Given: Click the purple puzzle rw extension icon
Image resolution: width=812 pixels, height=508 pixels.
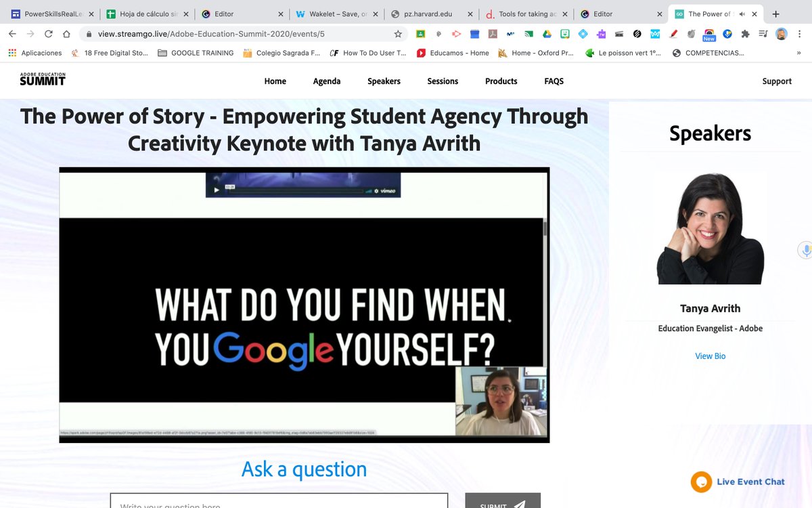Looking at the screenshot, I should [601, 34].
